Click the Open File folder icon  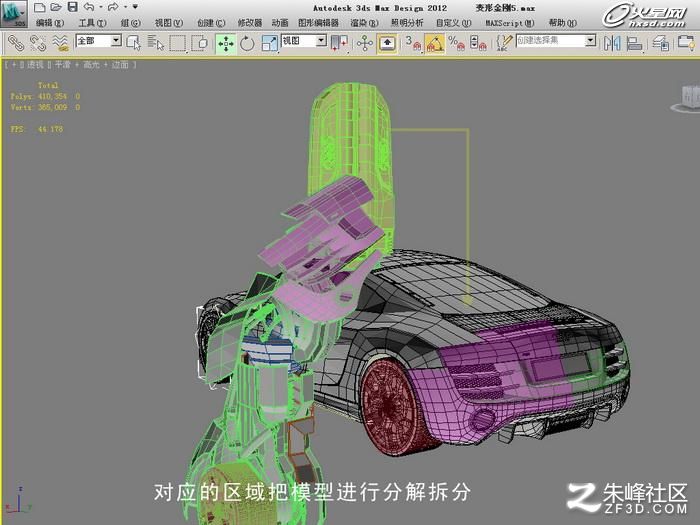pyautogui.click(x=56, y=7)
